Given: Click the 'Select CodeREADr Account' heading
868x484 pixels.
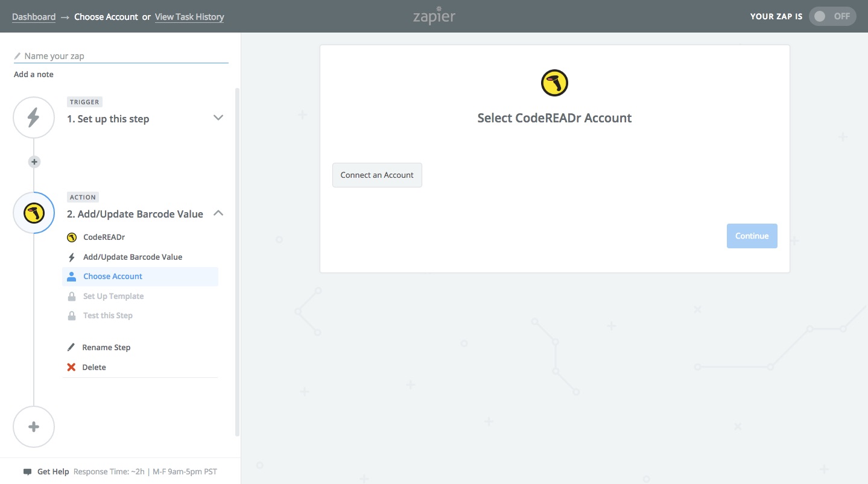Looking at the screenshot, I should coord(554,118).
